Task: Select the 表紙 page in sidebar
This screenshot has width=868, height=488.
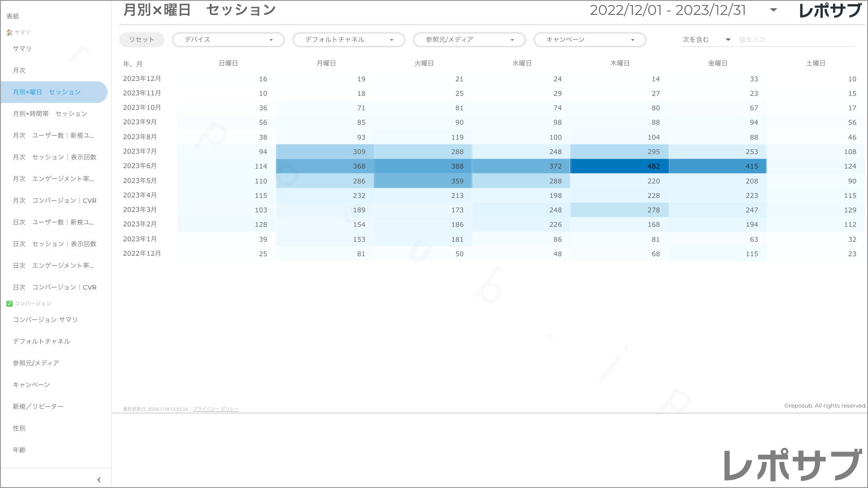Action: pos(13,16)
